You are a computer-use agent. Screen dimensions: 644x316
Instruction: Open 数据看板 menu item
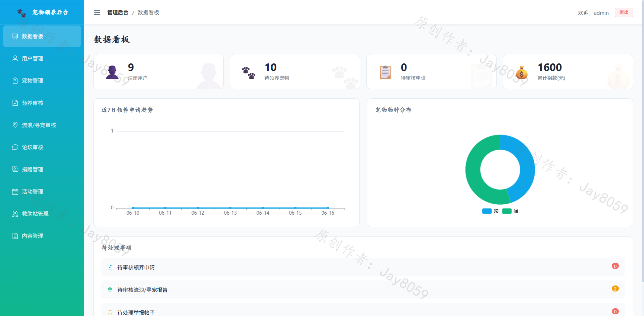click(42, 36)
